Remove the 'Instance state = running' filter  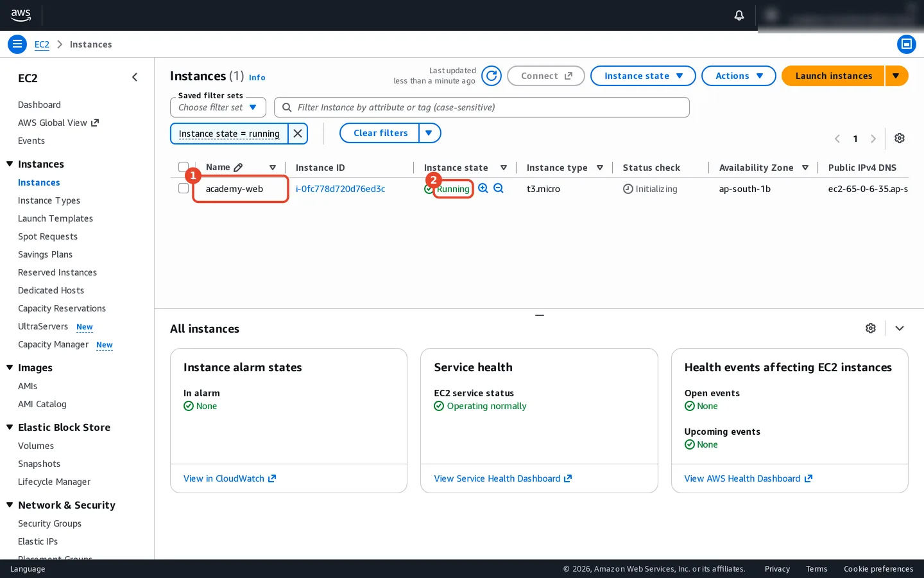[298, 134]
